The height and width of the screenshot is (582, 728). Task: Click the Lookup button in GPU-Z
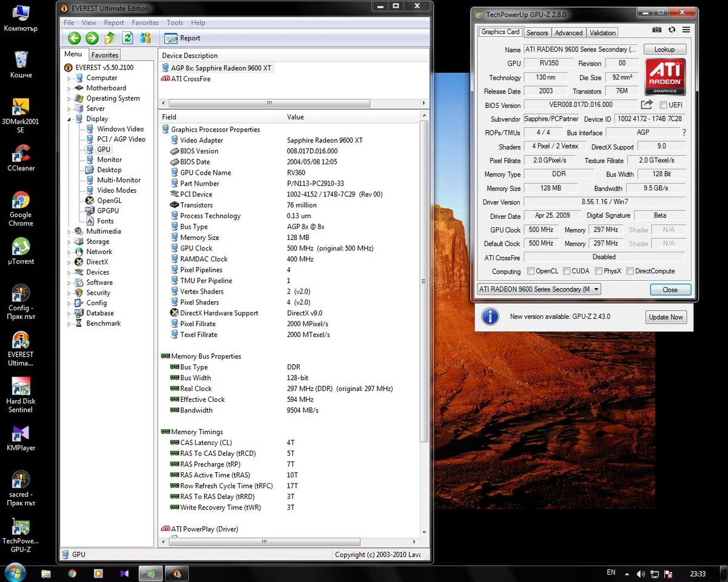[664, 49]
